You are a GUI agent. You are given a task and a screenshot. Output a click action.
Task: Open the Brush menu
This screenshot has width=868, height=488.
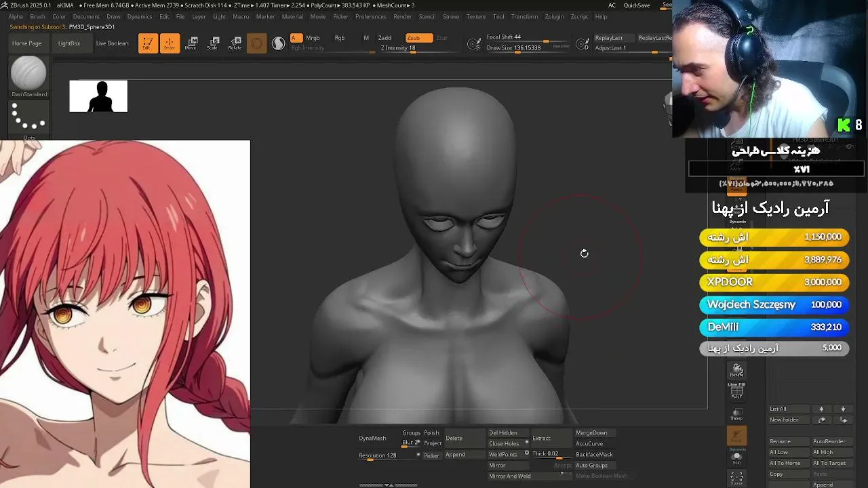(37, 16)
